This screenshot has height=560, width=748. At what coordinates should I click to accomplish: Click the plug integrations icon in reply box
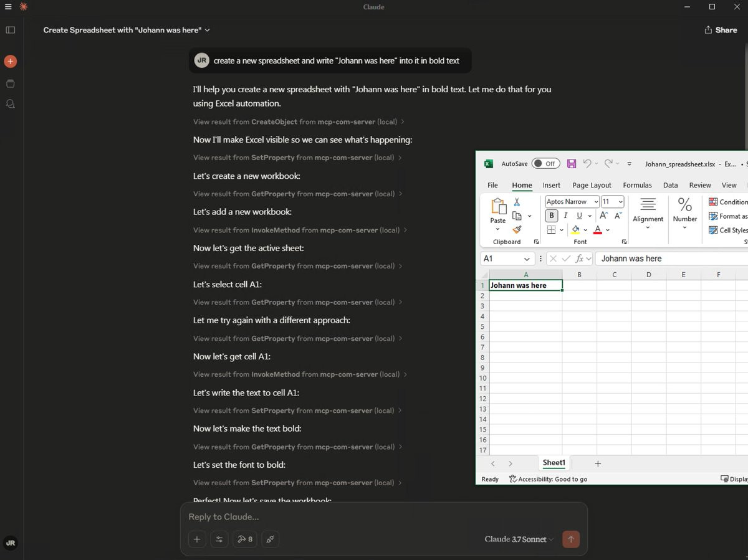click(x=271, y=539)
